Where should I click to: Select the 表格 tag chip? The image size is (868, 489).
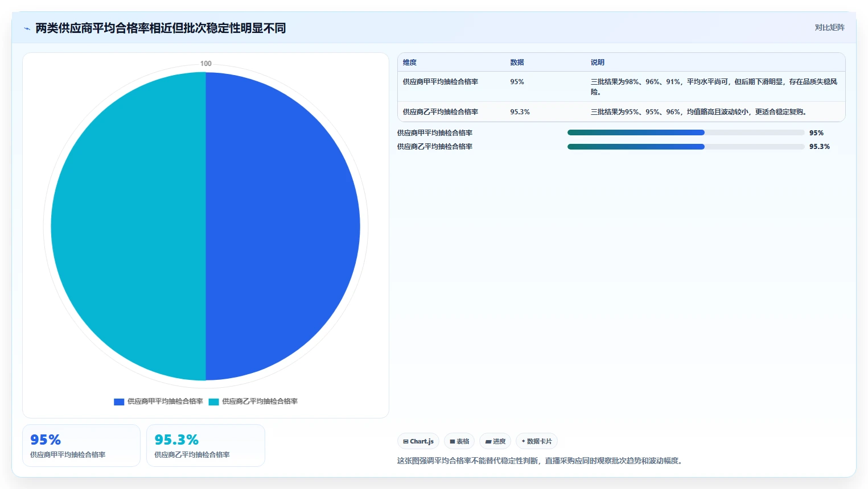[x=459, y=441]
